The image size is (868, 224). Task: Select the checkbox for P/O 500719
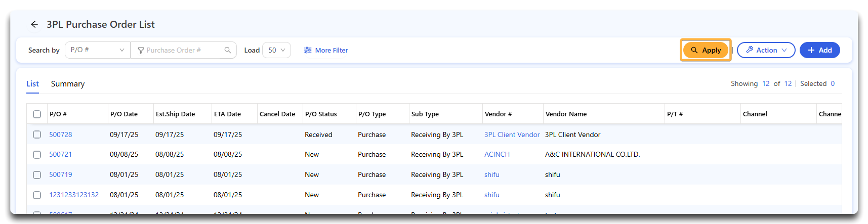pyautogui.click(x=37, y=175)
